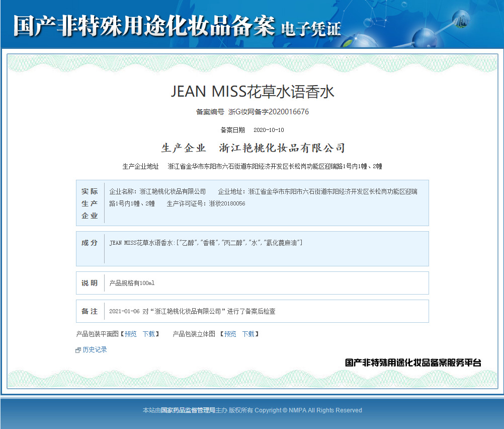Click the ingredient list starting with 乙醇
Screen dimensions: 504x429
[239, 243]
